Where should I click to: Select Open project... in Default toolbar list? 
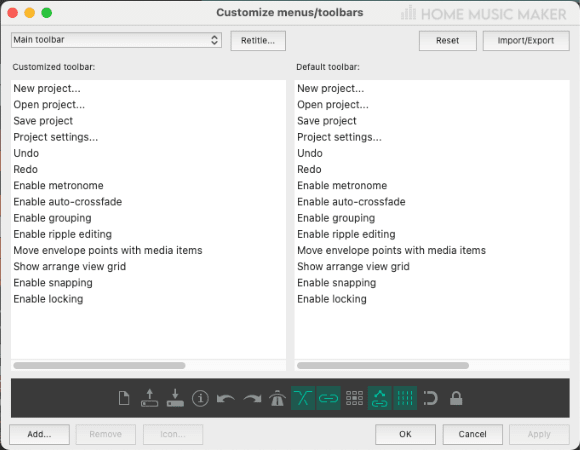pos(432,105)
